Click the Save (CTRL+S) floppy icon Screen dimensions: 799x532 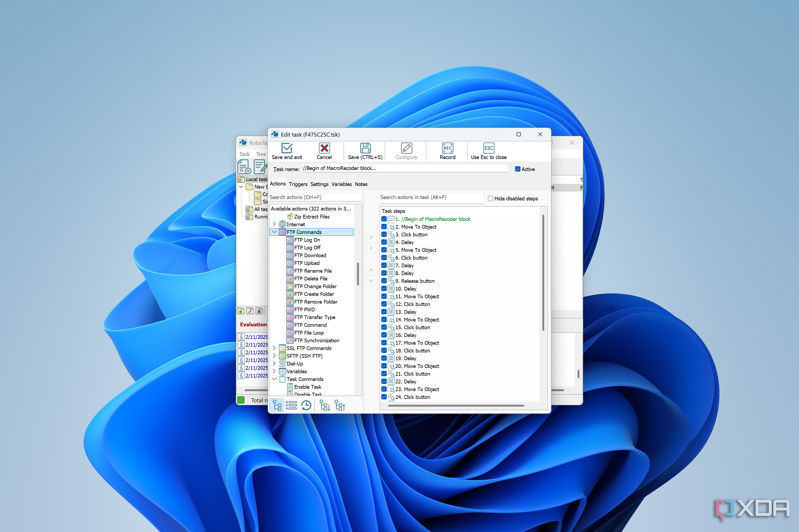[x=365, y=148]
